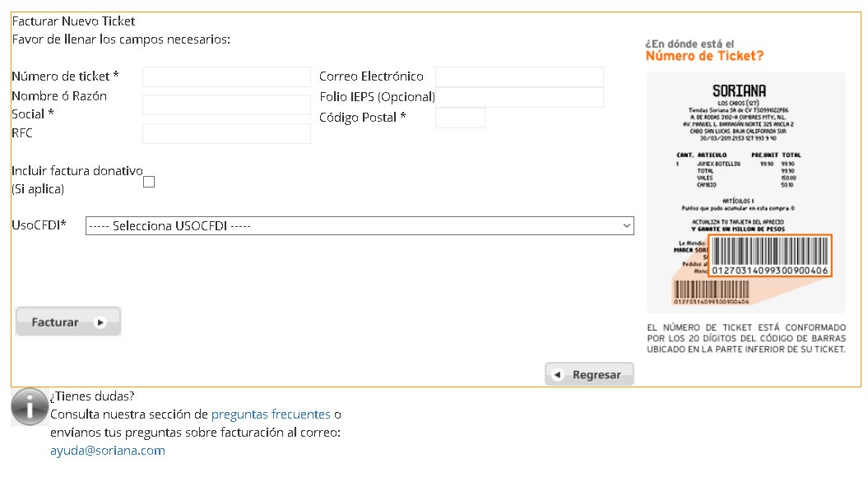Click the Soriana ticket sample image
This screenshot has width=868, height=477.
[746, 192]
